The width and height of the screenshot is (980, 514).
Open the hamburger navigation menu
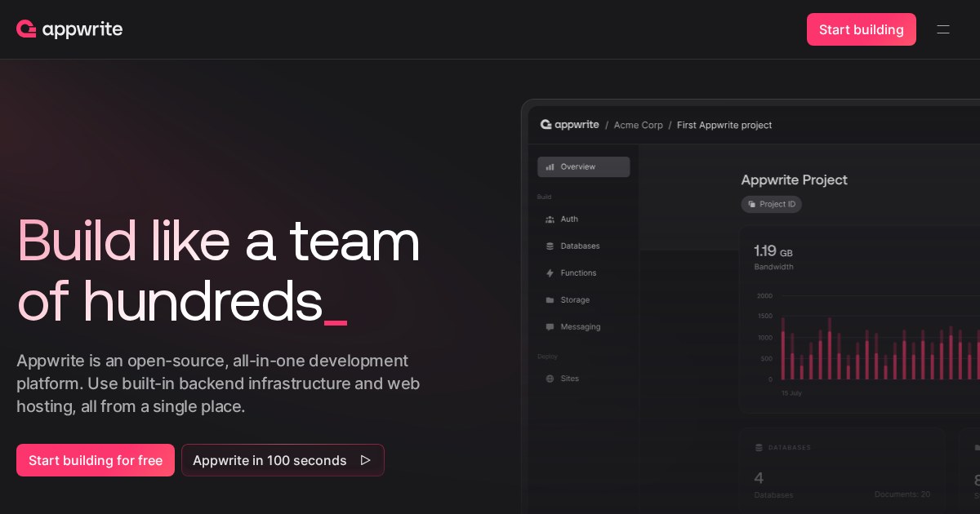pyautogui.click(x=943, y=29)
